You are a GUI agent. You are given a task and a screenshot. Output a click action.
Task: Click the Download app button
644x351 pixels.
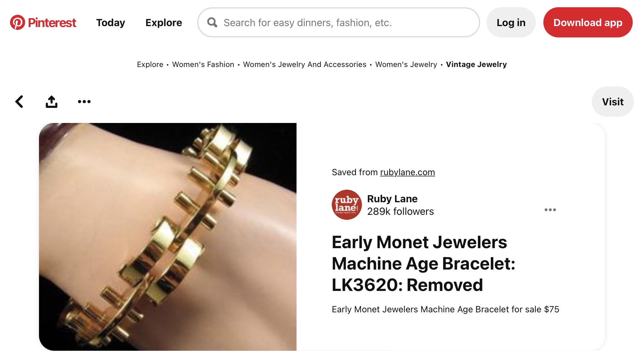pyautogui.click(x=588, y=22)
